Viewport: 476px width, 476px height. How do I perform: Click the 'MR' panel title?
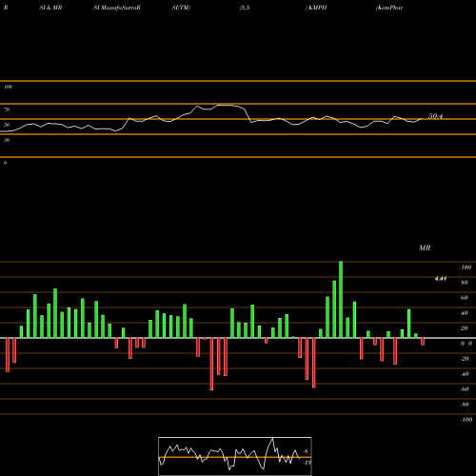tap(425, 248)
